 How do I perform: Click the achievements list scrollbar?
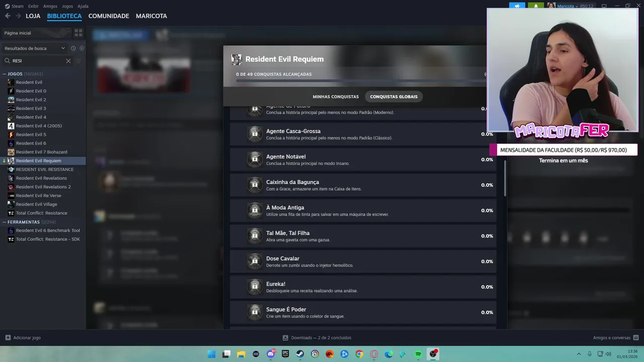(x=505, y=177)
